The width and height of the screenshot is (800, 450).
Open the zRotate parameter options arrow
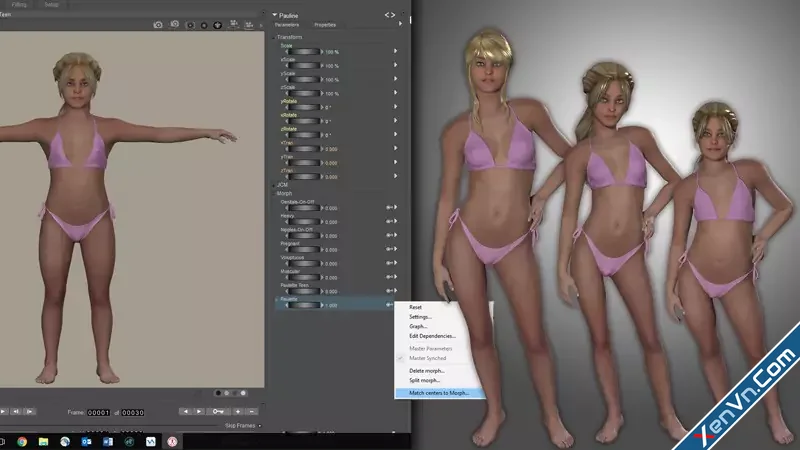pyautogui.click(x=395, y=134)
